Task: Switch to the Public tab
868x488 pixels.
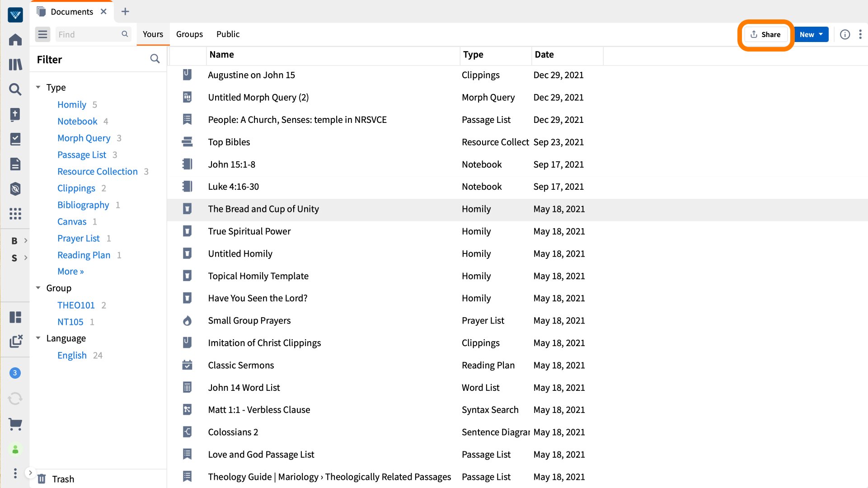Action: (x=228, y=34)
